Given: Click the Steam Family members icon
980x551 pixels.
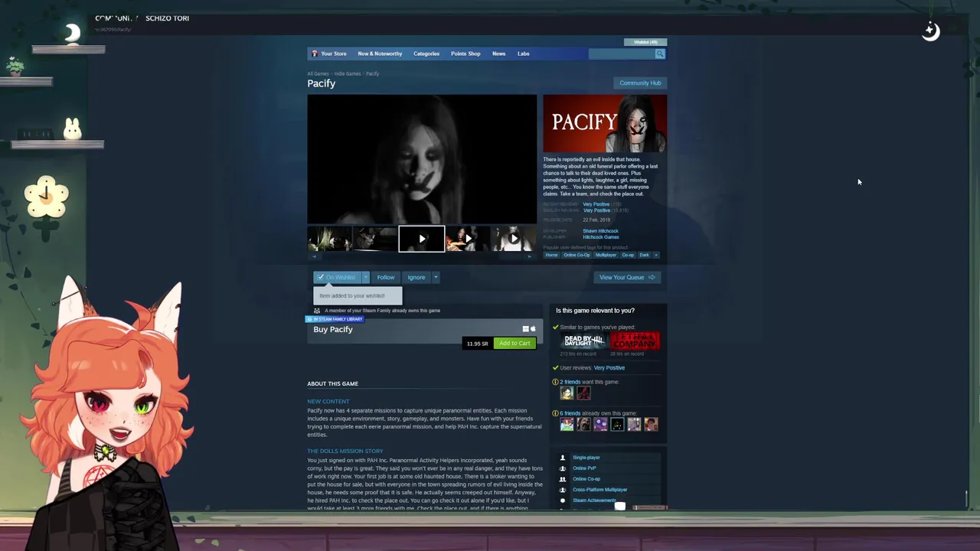Looking at the screenshot, I should [x=317, y=311].
